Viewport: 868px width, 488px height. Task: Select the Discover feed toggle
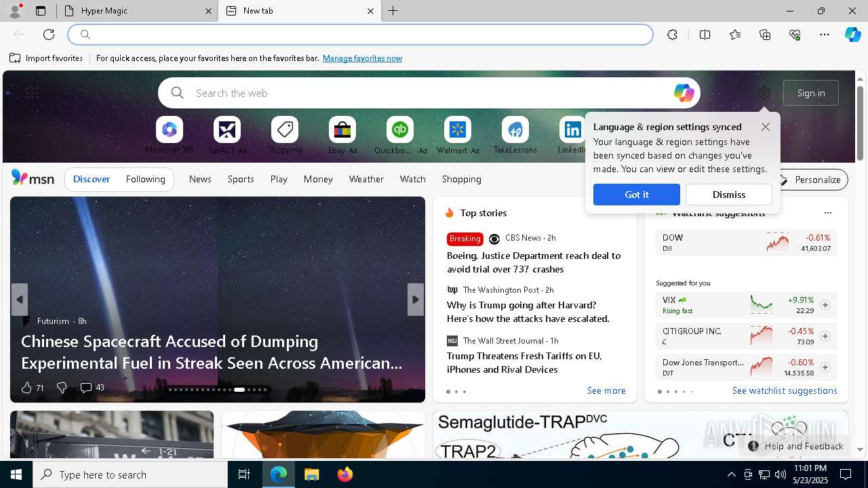(92, 180)
